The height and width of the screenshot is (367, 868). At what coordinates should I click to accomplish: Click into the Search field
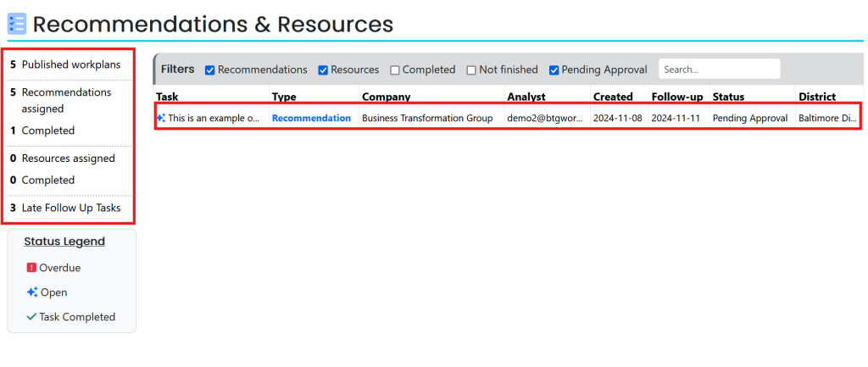718,70
